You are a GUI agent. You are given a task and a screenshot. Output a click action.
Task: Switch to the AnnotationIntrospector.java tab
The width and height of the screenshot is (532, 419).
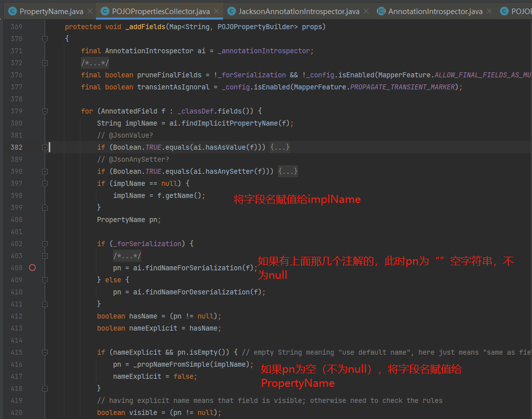[436, 11]
